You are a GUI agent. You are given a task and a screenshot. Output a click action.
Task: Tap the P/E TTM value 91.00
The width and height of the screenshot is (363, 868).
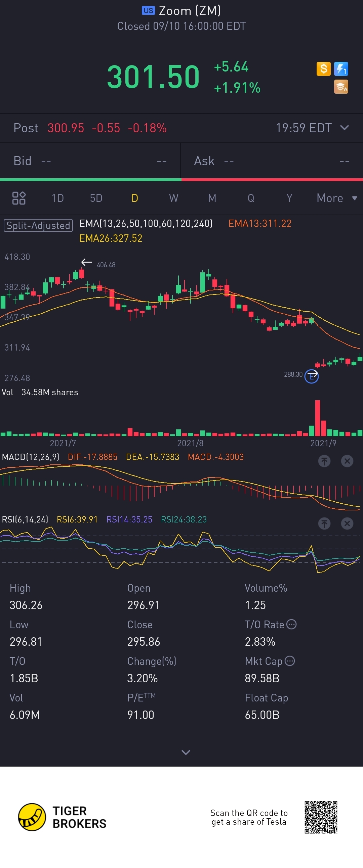coord(141,715)
